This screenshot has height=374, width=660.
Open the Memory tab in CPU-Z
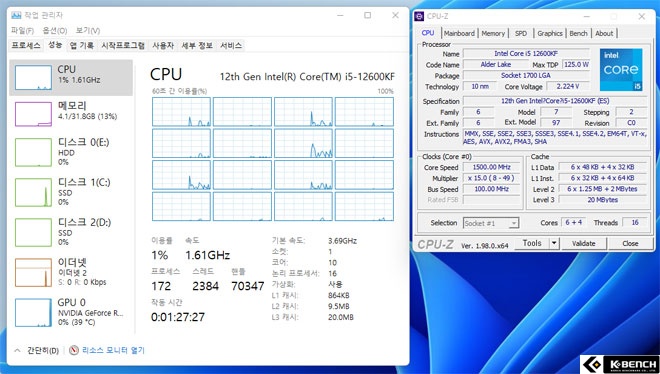493,33
